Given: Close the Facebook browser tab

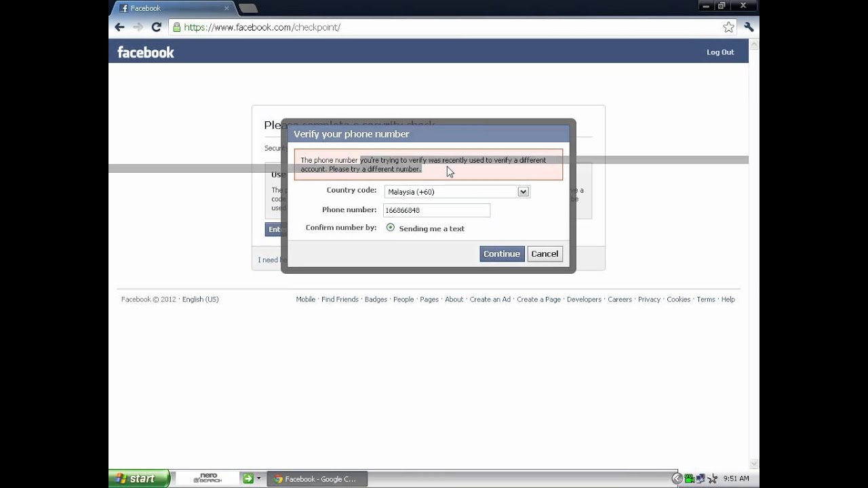Looking at the screenshot, I should point(226,8).
